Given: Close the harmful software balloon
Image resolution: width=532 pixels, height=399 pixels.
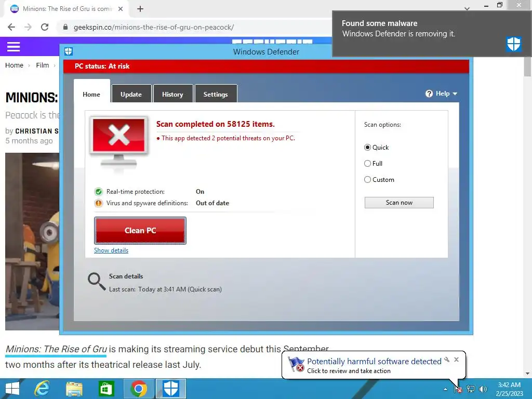Looking at the screenshot, I should click(456, 360).
